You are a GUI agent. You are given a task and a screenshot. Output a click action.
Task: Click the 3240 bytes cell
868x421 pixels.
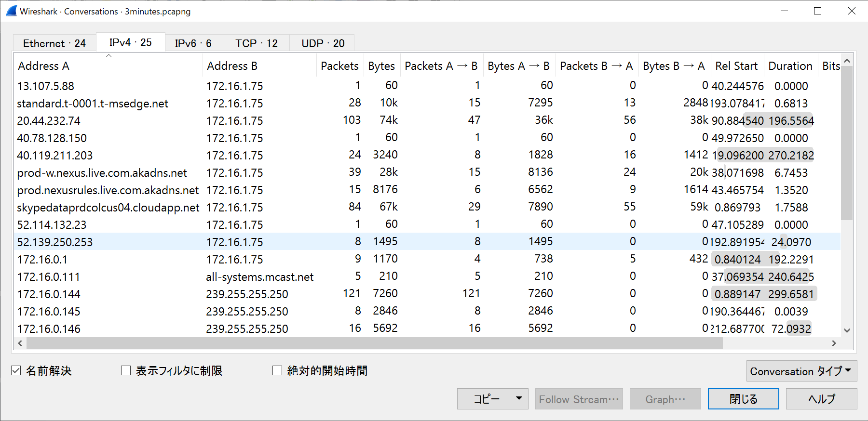(385, 155)
